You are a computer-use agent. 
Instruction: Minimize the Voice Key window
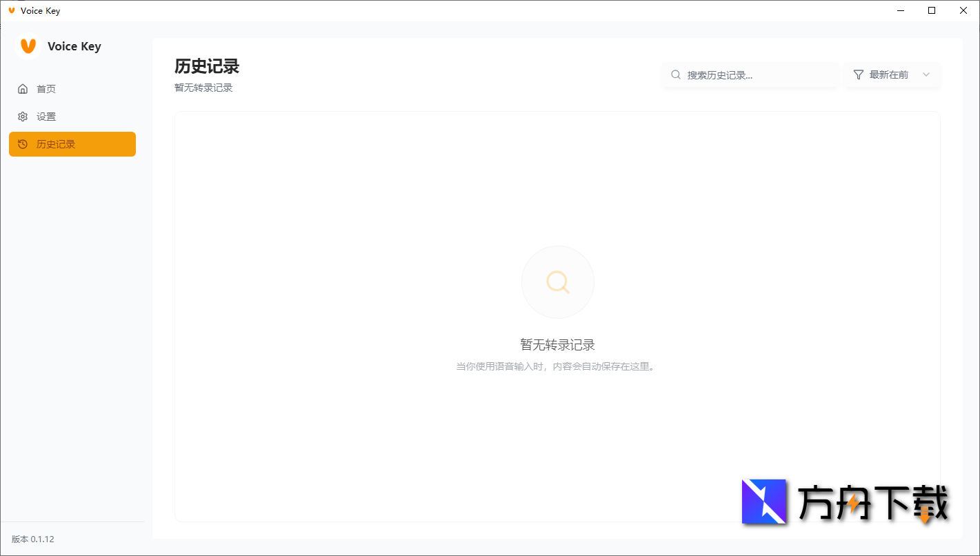pyautogui.click(x=900, y=10)
